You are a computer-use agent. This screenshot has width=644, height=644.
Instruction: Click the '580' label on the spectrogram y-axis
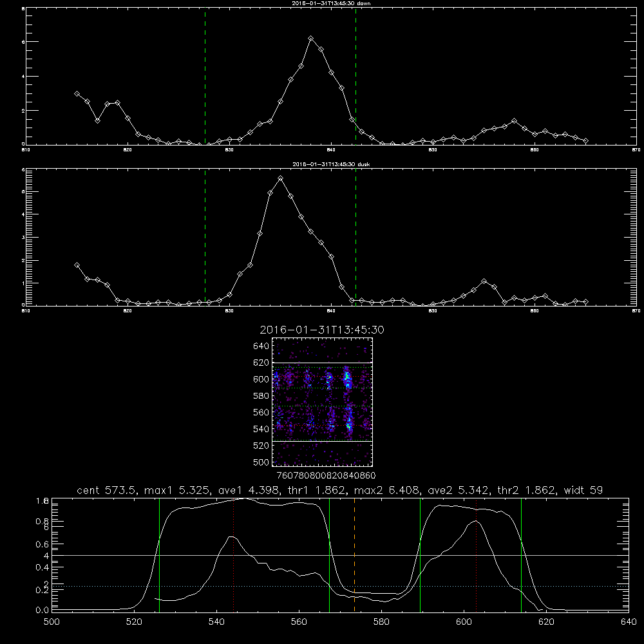[261, 396]
